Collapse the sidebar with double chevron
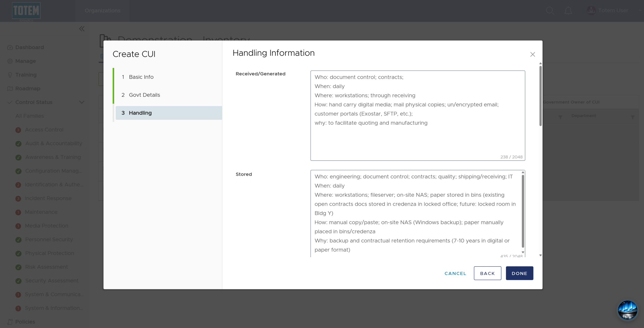 coord(82,29)
